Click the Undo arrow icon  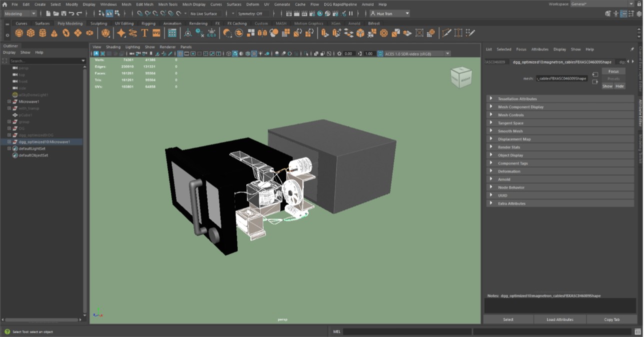coord(71,13)
